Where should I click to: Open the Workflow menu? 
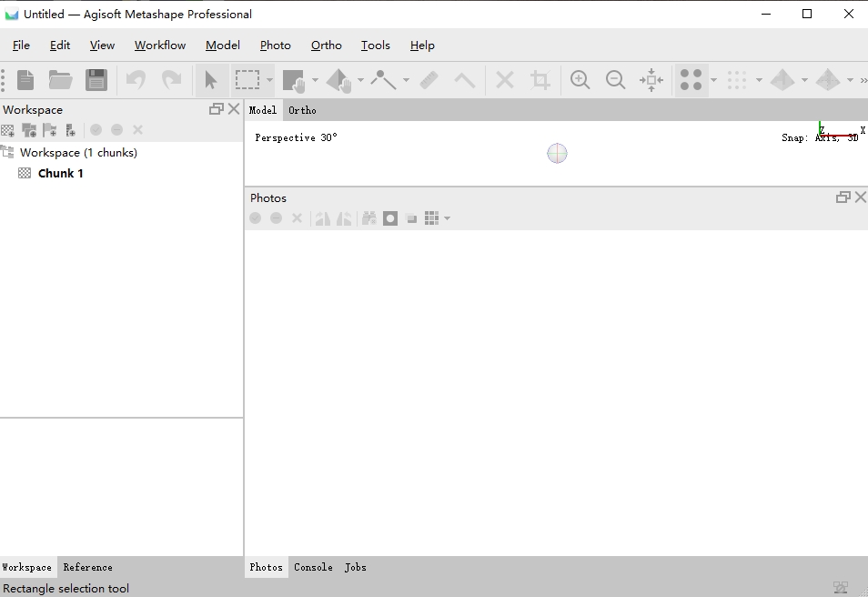(x=160, y=46)
